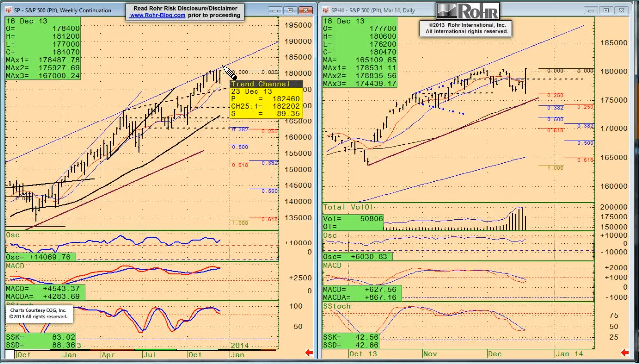Select the yellow Trend Channel data box
639x364 pixels.
266,99
